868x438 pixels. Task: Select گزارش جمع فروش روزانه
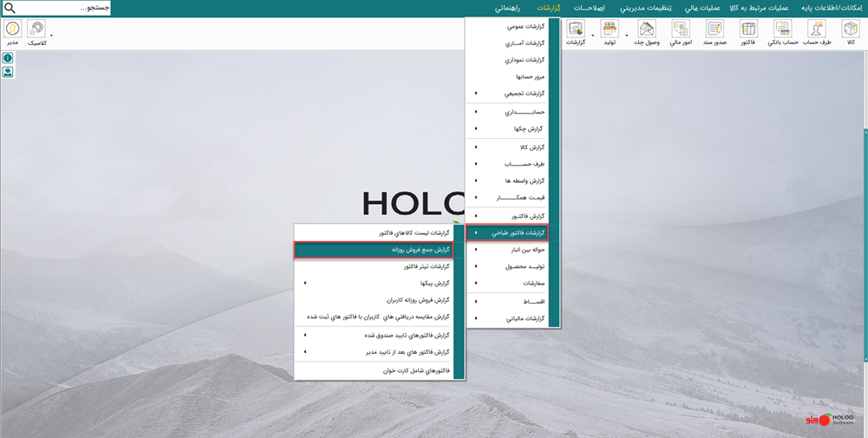click(x=374, y=250)
